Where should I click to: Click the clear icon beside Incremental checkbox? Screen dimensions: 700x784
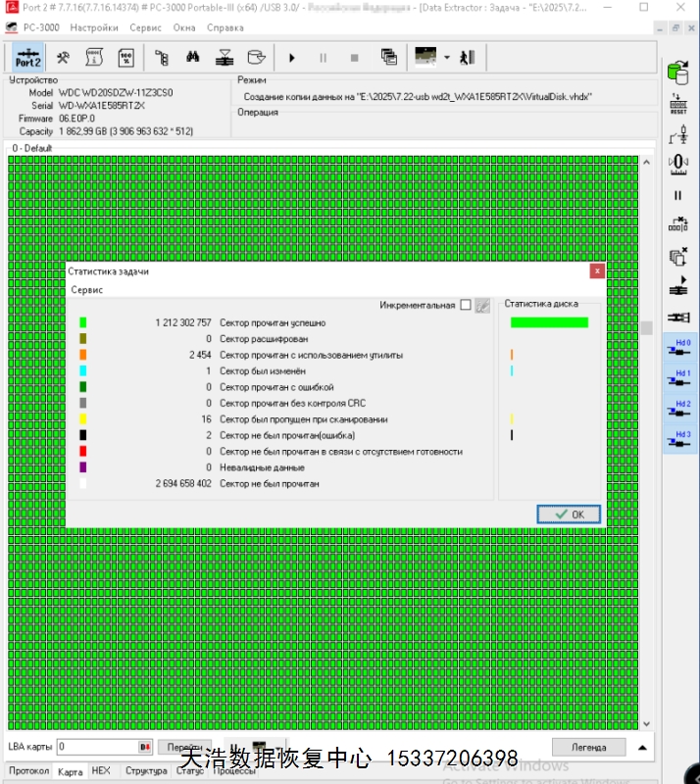point(482,306)
